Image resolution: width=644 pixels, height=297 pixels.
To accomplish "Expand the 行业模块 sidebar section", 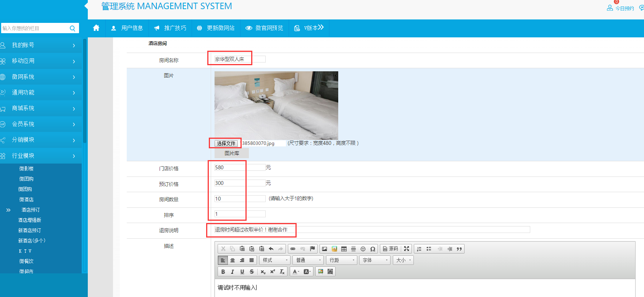I will pos(38,156).
